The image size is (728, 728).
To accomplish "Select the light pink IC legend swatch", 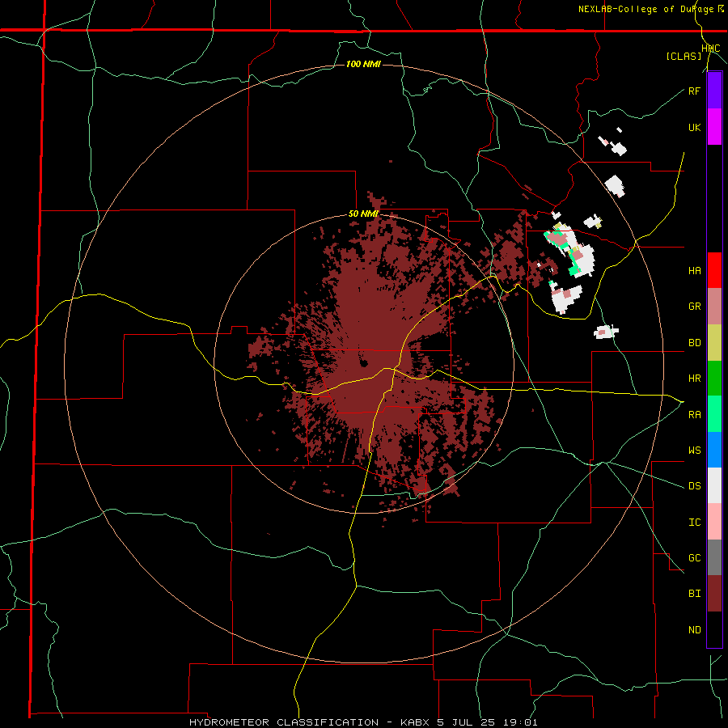I will (x=714, y=522).
